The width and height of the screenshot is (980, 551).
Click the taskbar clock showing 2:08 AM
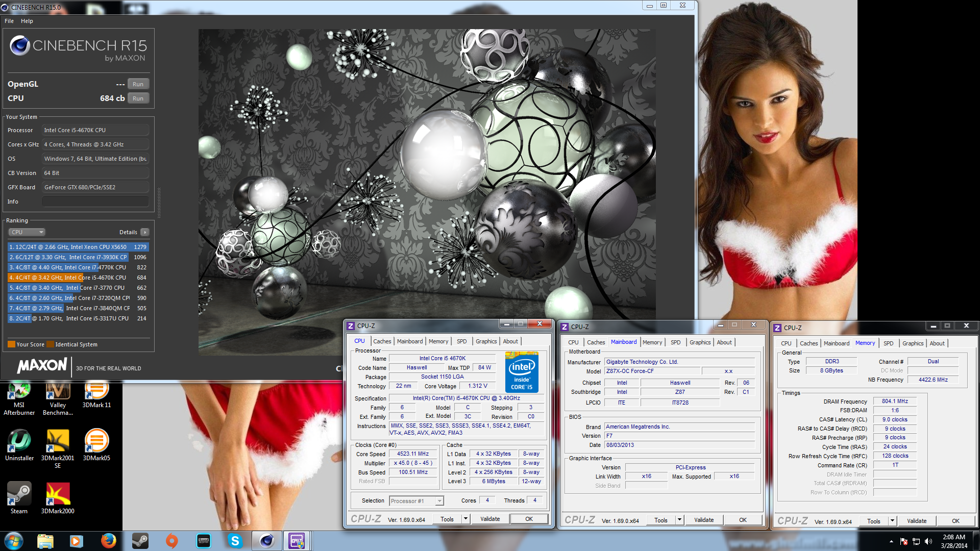click(953, 541)
